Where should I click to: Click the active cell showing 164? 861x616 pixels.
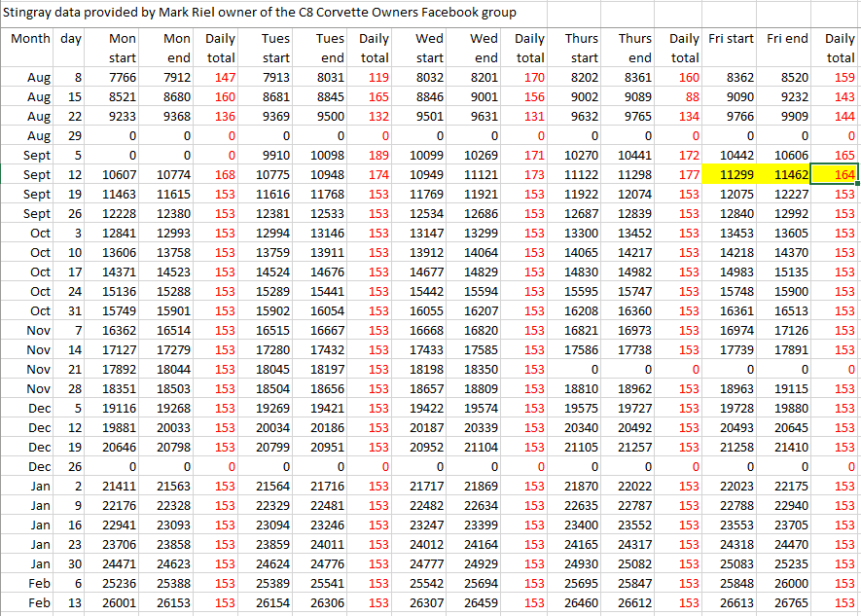tap(838, 173)
